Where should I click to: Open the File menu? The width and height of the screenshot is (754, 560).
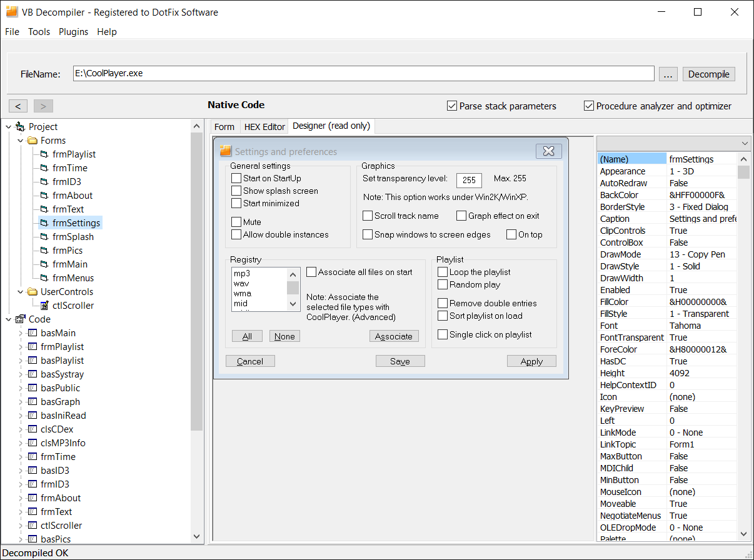click(12, 32)
